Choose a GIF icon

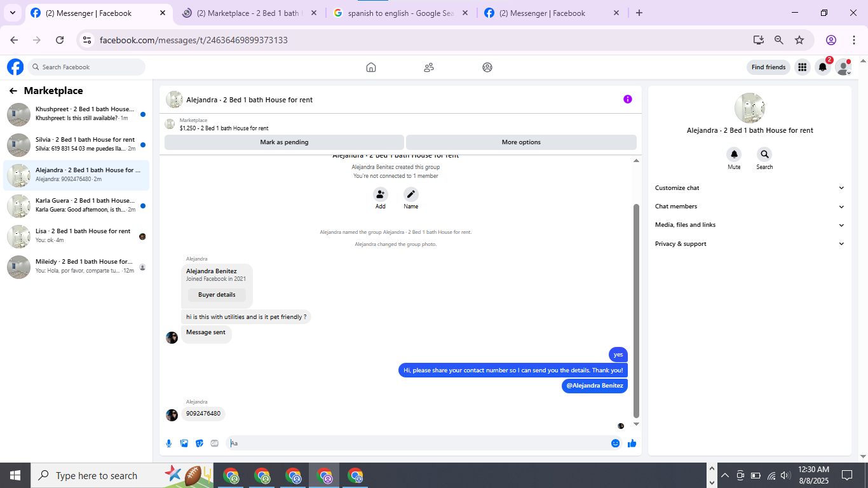(215, 444)
